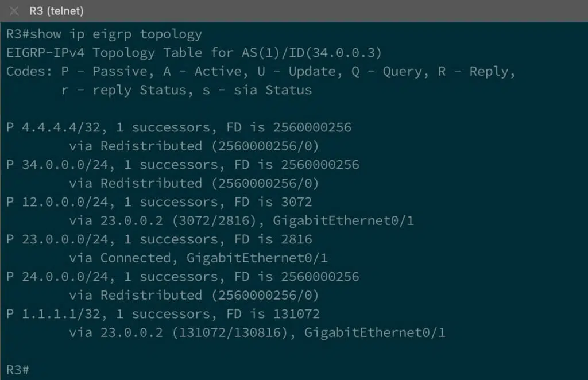588x380 pixels.
Task: Click the R3# prompt at bottom
Action: click(x=18, y=370)
